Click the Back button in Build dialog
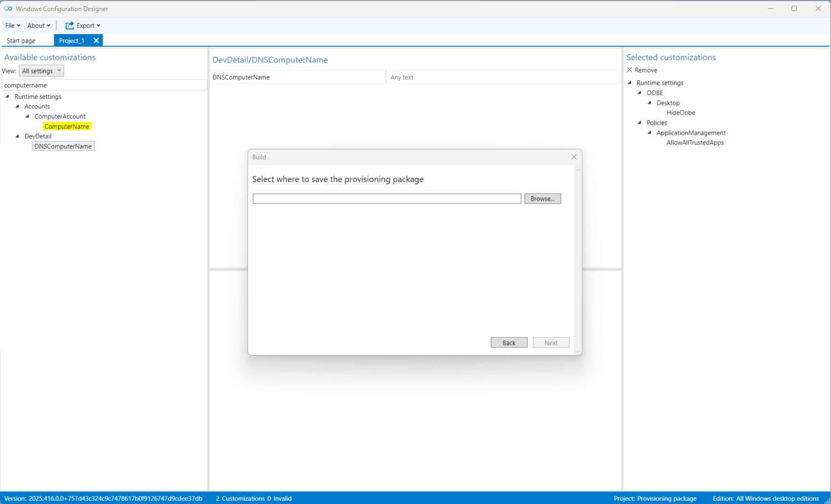This screenshot has height=504, width=831. tap(509, 342)
